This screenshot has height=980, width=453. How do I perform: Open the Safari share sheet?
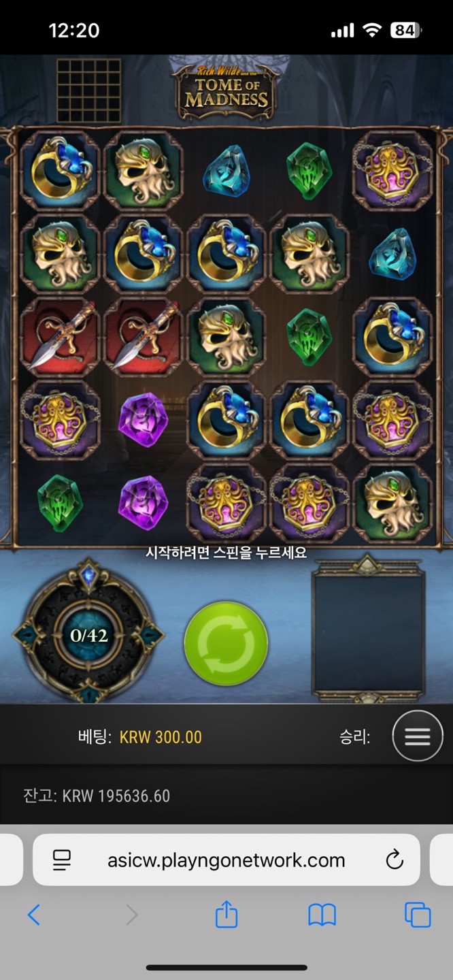pos(227,914)
